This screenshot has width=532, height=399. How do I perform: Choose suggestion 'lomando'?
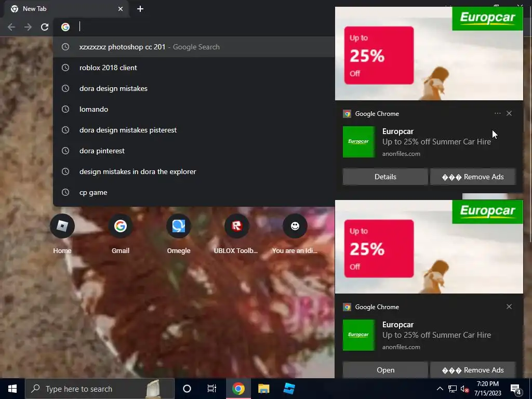click(194, 109)
